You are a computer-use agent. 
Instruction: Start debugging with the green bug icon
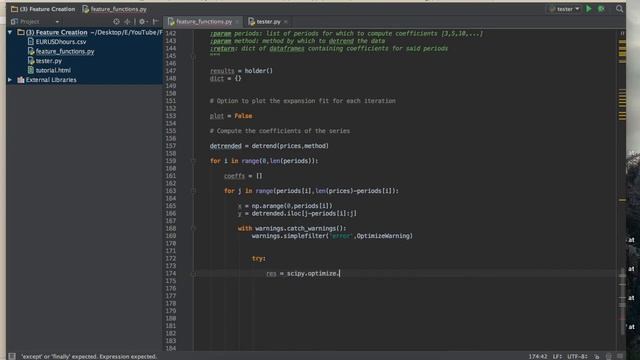click(x=601, y=9)
